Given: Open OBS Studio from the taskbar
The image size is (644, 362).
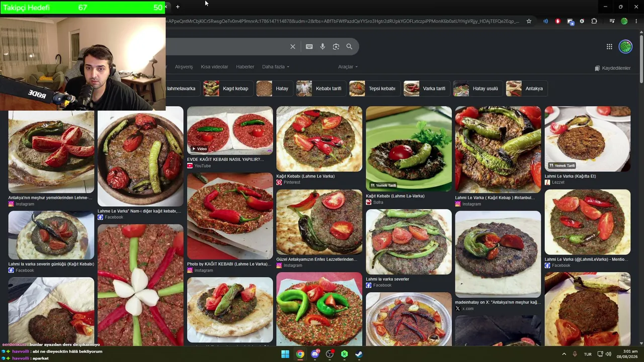Looking at the screenshot, I should [x=330, y=354].
